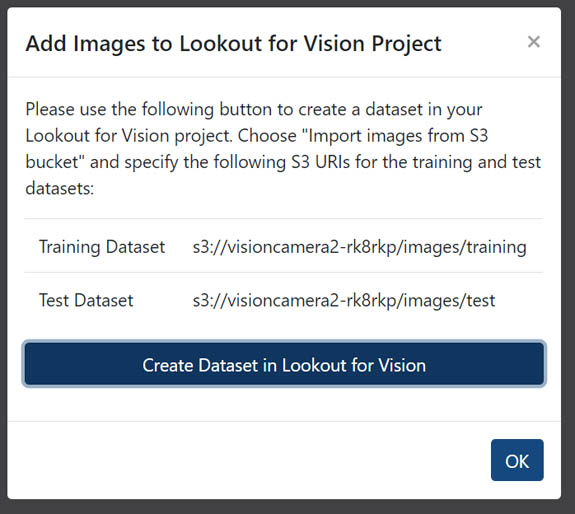Click "Lookout for Vision project" in instructions

129,136
